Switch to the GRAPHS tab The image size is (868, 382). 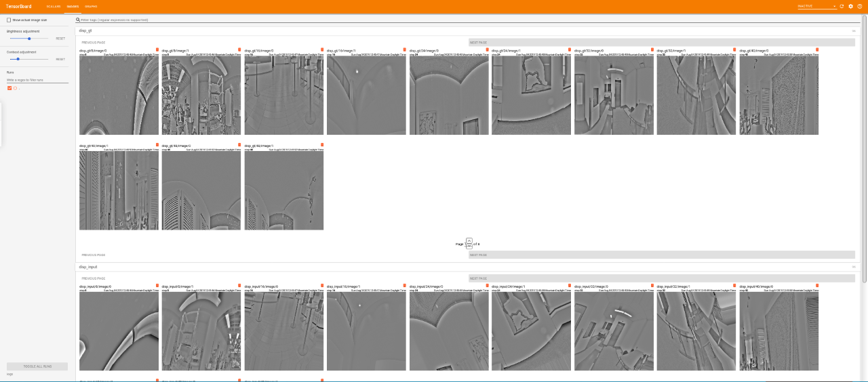[91, 6]
